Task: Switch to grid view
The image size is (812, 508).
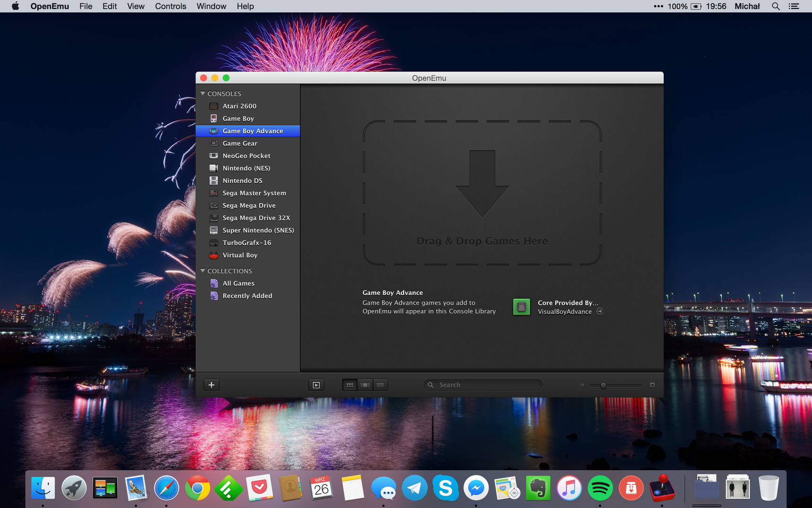Action: click(350, 385)
